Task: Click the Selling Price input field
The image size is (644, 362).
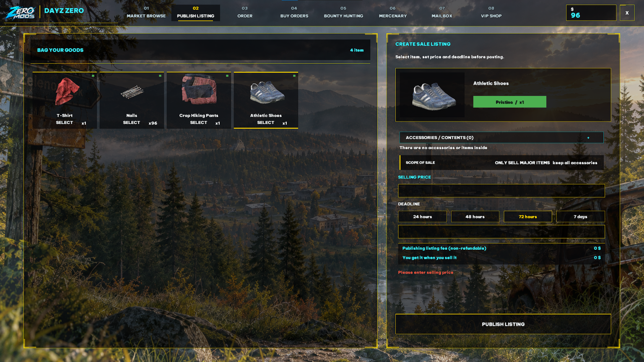Action: [x=501, y=191]
